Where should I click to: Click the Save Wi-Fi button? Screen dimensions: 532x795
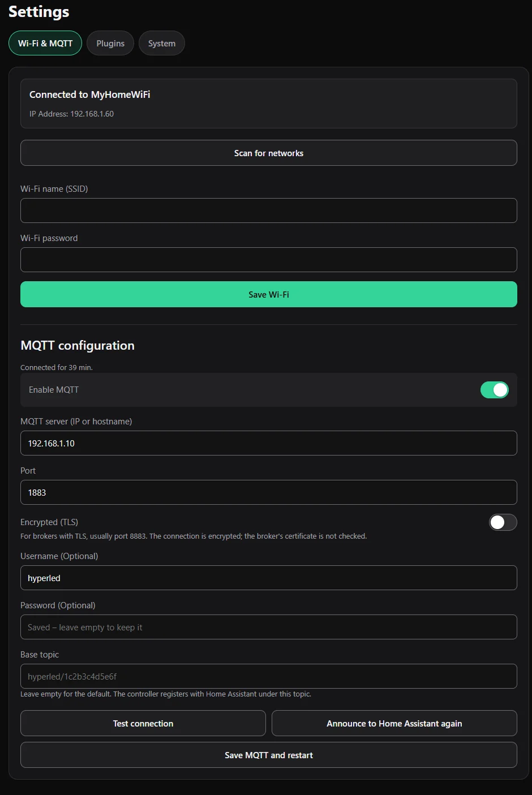269,294
